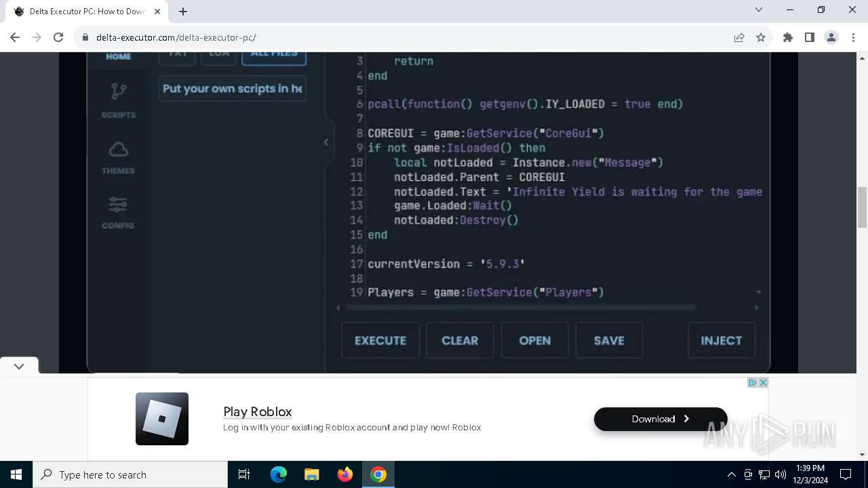Toggle the browser side panel
The width and height of the screenshot is (868, 488).
810,37
